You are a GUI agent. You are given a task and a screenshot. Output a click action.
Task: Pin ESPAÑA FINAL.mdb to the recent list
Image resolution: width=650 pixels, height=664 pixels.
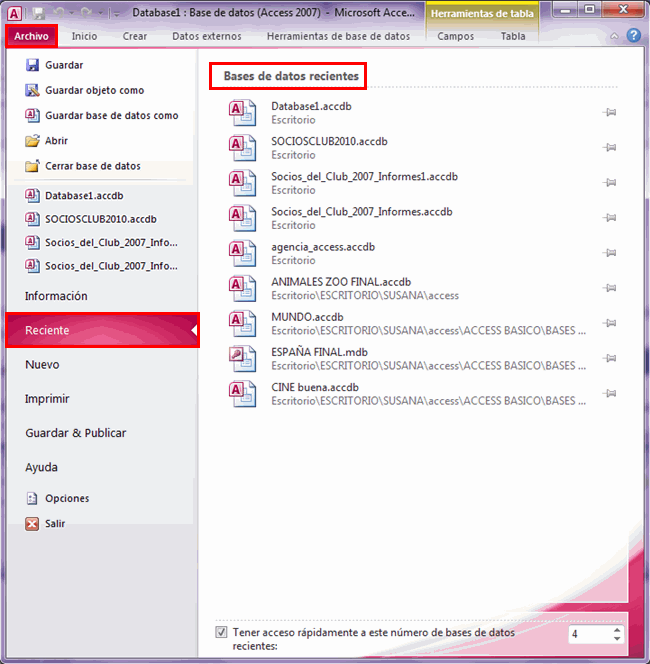(x=609, y=358)
